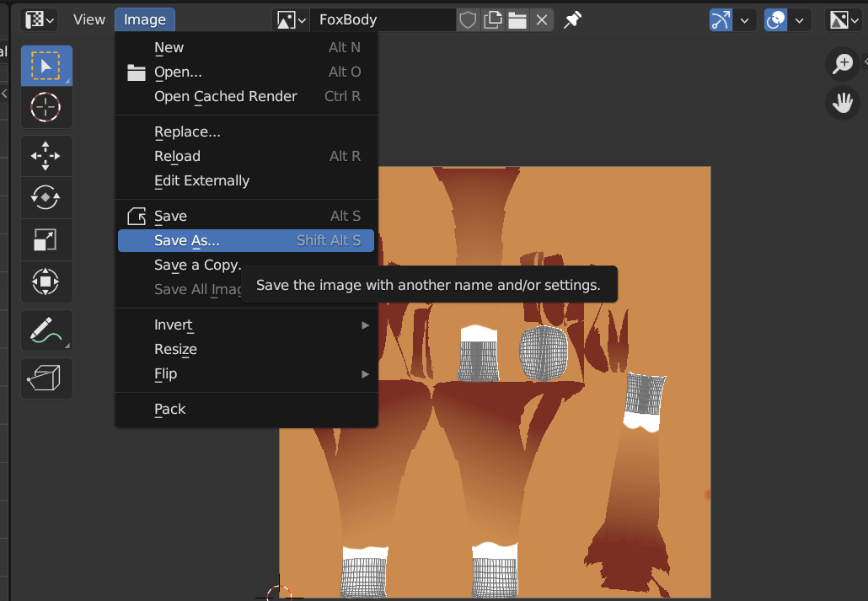
Task: Click the pan hand viewport icon
Action: click(843, 103)
